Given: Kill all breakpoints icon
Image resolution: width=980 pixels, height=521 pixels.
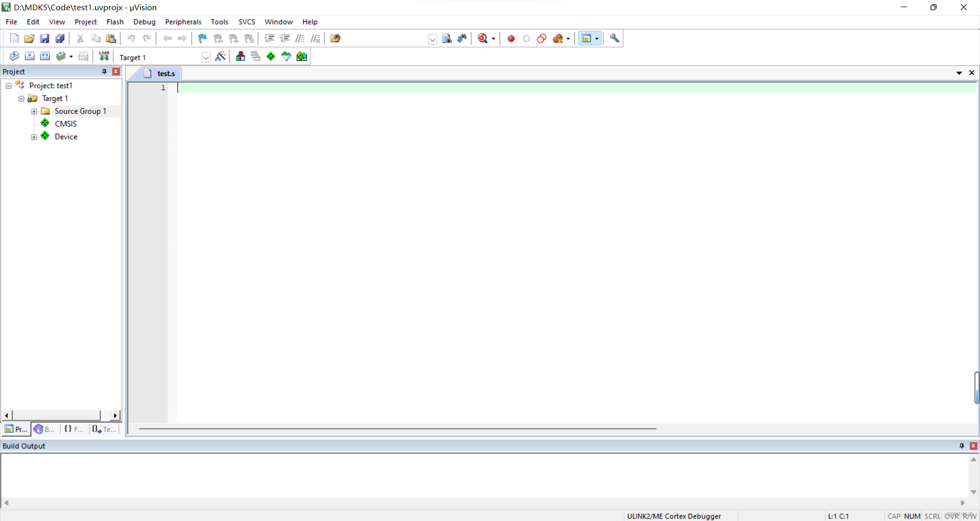Looking at the screenshot, I should (558, 38).
